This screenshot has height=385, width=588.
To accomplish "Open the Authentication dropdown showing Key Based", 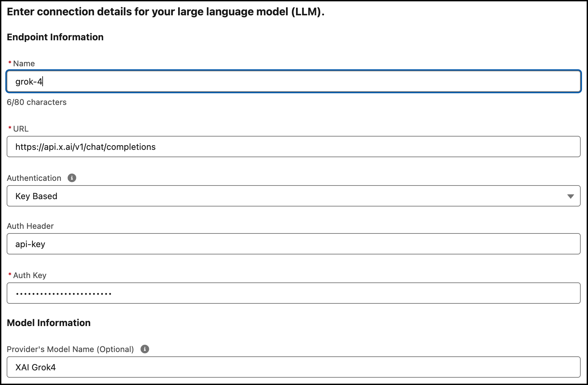I will (x=294, y=196).
